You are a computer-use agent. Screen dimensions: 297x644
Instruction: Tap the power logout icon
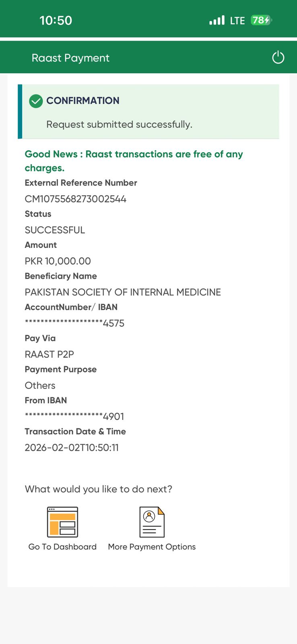tap(278, 58)
